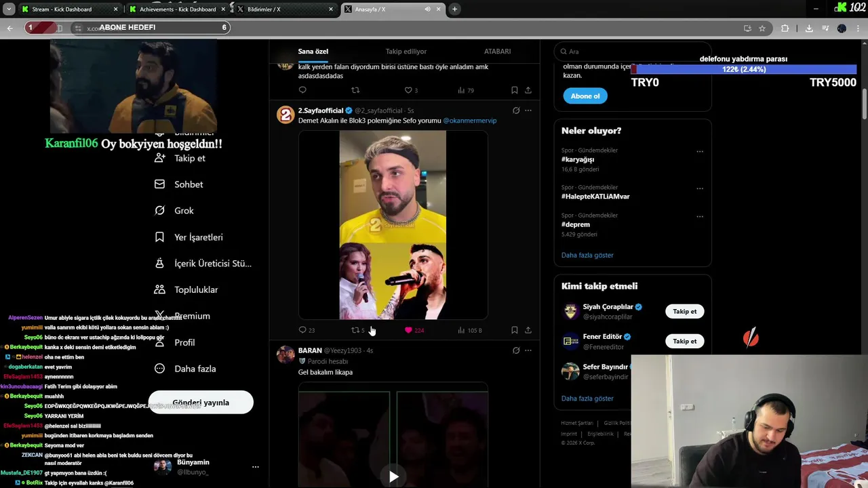Image resolution: width=868 pixels, height=488 pixels.
Task: Open Grok from the X sidebar
Action: click(x=174, y=211)
